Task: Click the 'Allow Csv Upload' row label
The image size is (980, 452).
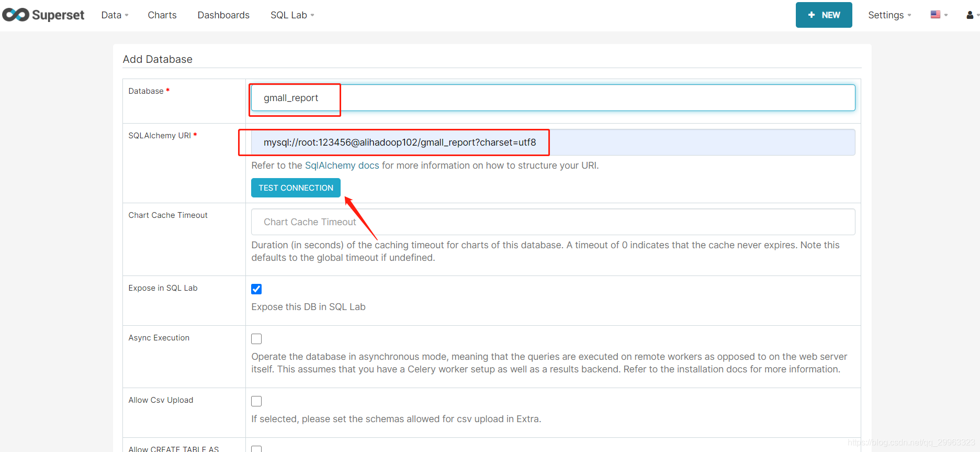Action: tap(161, 400)
